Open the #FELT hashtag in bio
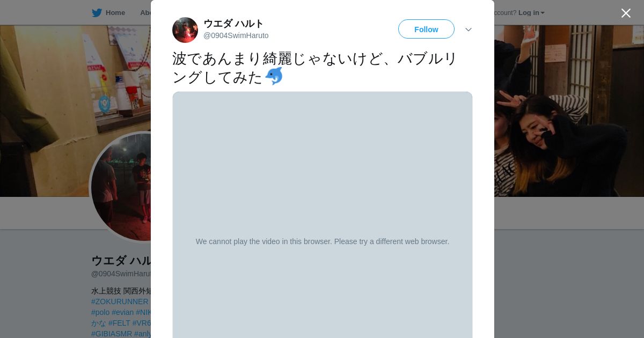 tap(119, 323)
